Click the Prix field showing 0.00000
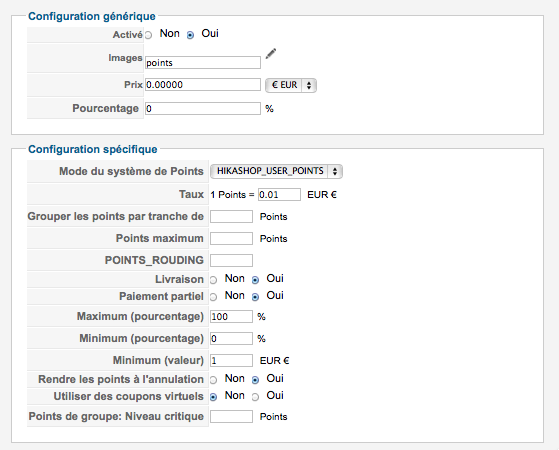The width and height of the screenshot is (559, 450). [202, 85]
